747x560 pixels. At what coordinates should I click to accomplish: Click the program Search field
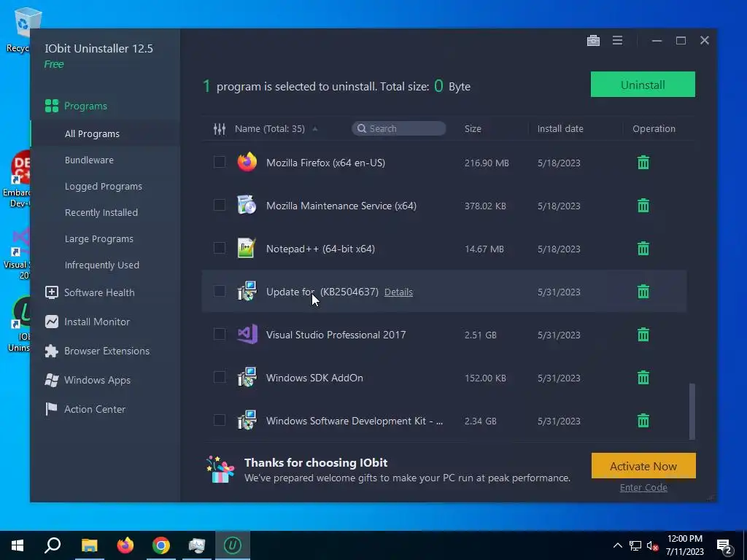(399, 128)
